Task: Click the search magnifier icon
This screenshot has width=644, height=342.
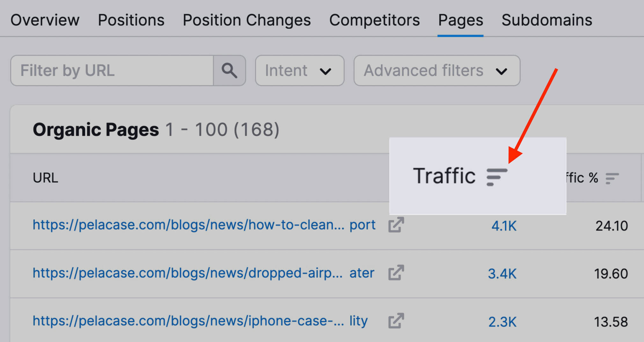Action: coord(230,71)
